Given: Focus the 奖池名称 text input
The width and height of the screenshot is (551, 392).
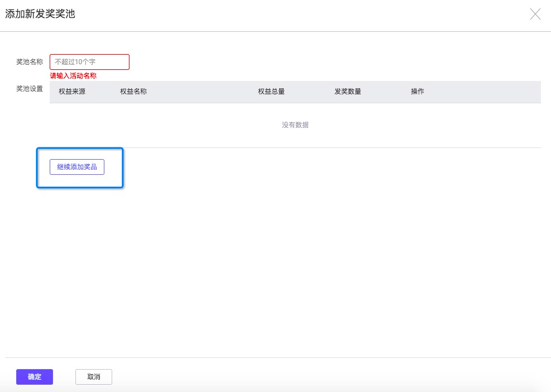Looking at the screenshot, I should coord(89,62).
